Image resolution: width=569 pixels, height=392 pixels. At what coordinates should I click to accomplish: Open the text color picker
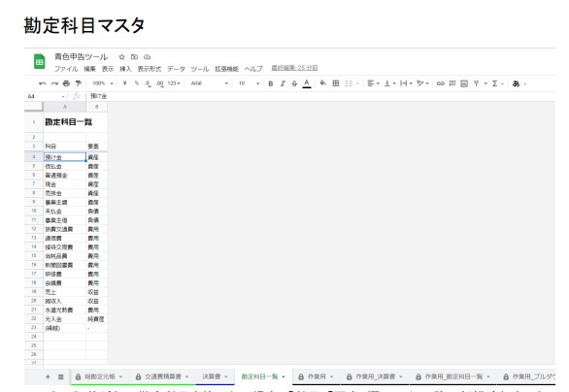[x=307, y=83]
